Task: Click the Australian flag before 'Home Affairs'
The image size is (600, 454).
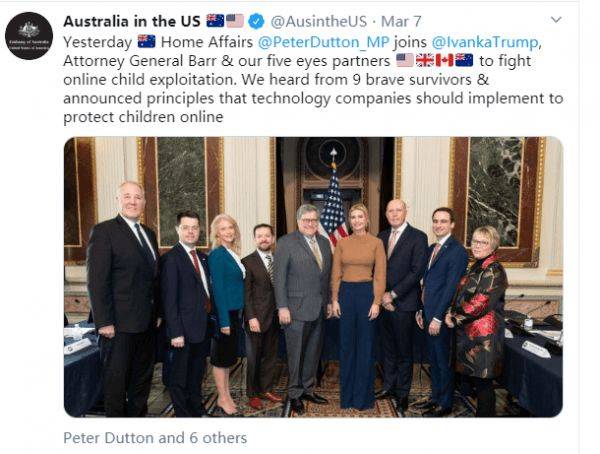Action: (x=147, y=41)
